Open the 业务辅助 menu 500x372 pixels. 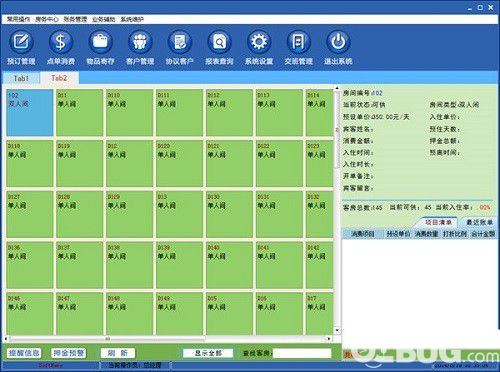[x=104, y=19]
